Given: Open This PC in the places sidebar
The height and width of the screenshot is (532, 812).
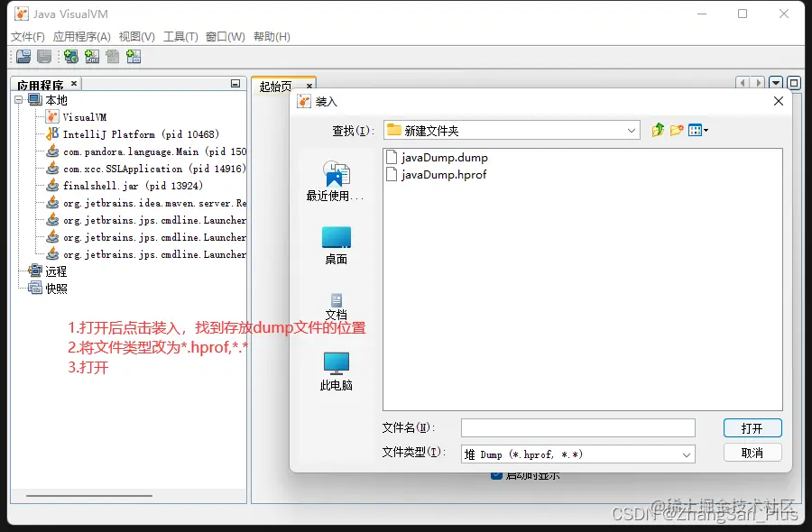Looking at the screenshot, I should [x=337, y=371].
